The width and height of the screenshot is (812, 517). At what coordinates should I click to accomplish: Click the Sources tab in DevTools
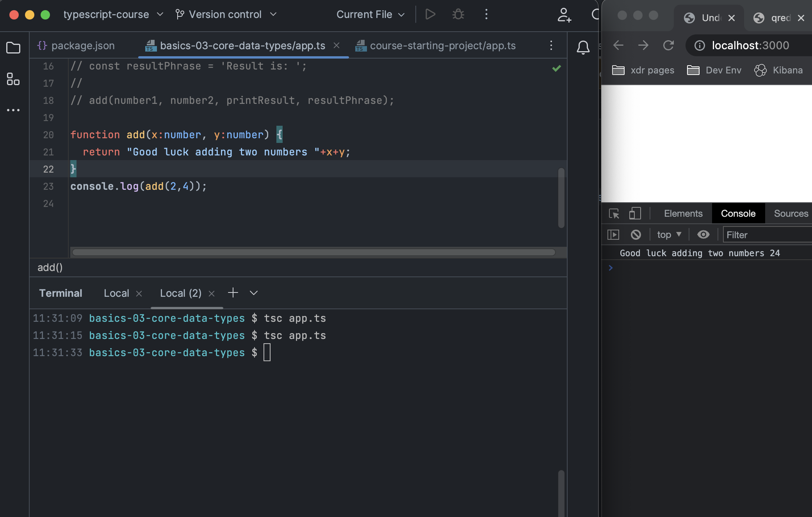[x=792, y=212]
